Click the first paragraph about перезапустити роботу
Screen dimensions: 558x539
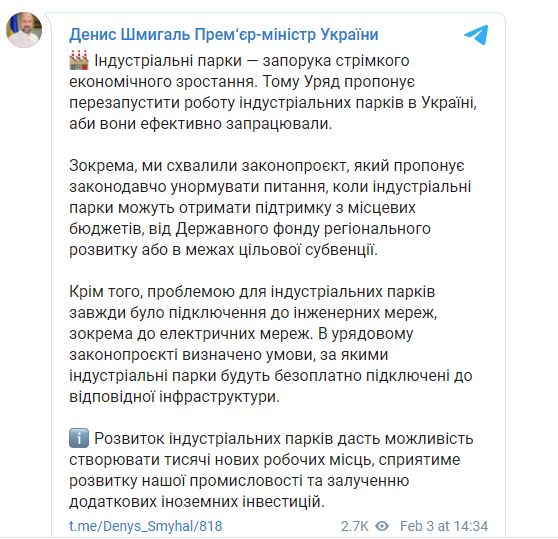coord(273,92)
